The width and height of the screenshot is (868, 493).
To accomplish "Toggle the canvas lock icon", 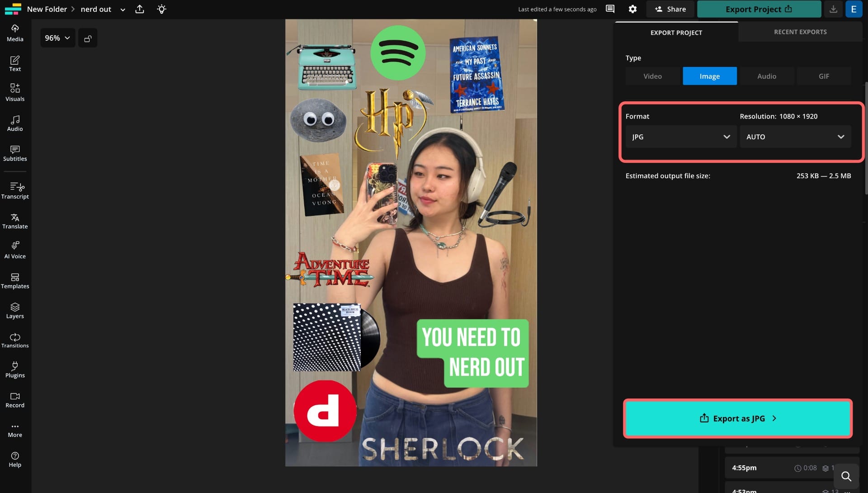I will (x=88, y=38).
